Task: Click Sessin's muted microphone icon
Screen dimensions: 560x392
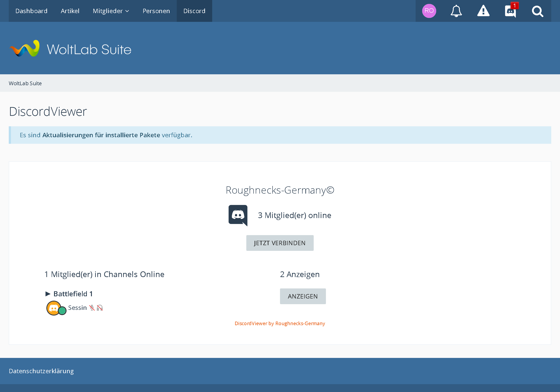Action: pos(92,308)
